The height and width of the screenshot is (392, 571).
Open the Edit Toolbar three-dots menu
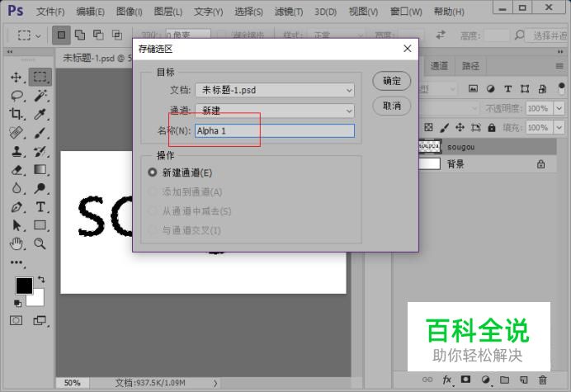[17, 262]
